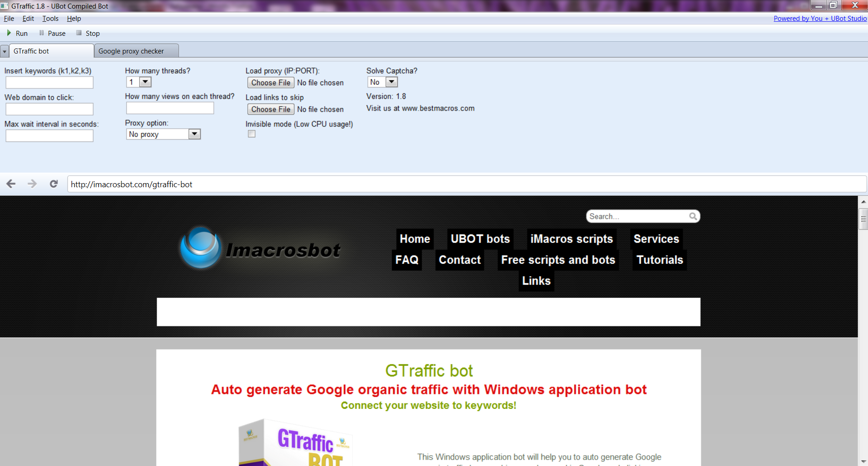868x466 pixels.
Task: Click the browser URL address bar
Action: pos(467,184)
